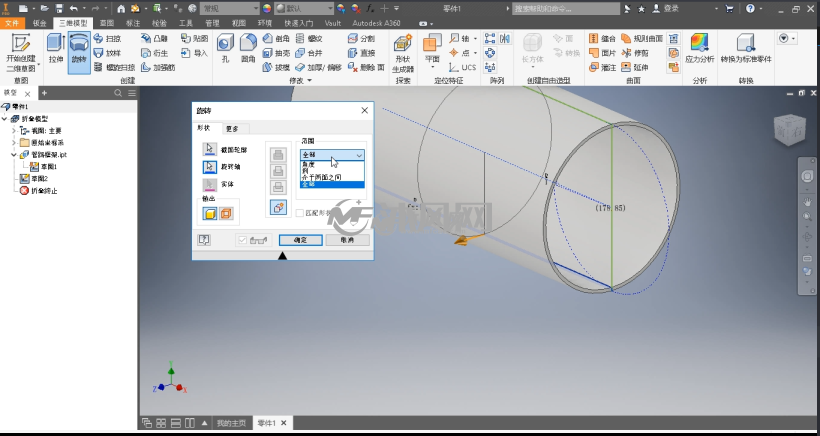Image resolution: width=820 pixels, height=436 pixels.
Task: Select the 分割 (Split) tool
Action: pyautogui.click(x=361, y=38)
